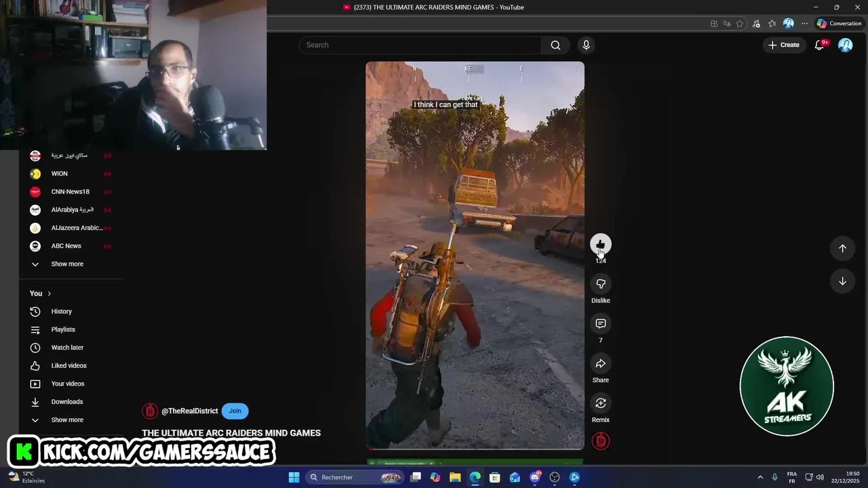
Task: Open the AlArabiya subscription channel
Action: coord(71,209)
